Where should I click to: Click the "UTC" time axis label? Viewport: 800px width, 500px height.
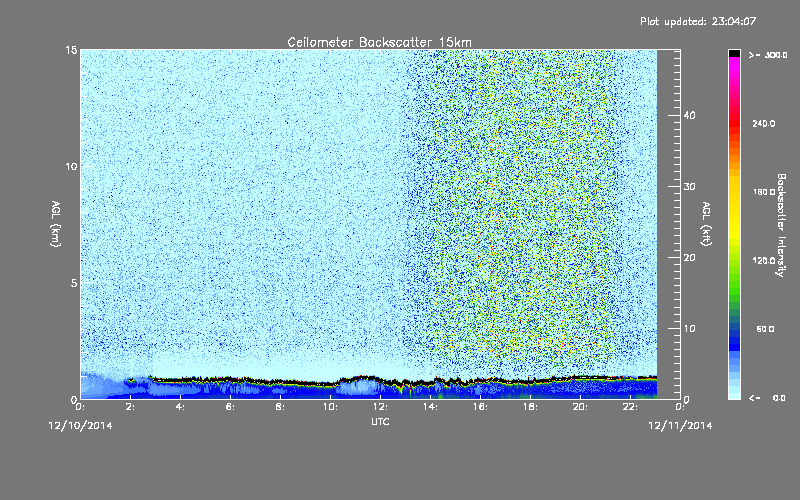coord(380,421)
